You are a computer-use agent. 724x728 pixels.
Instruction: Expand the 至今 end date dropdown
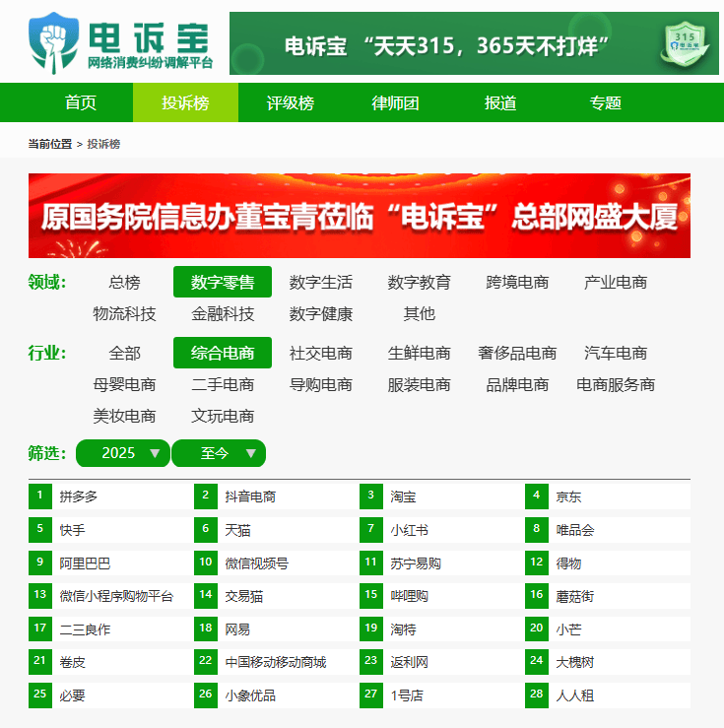pos(219,453)
